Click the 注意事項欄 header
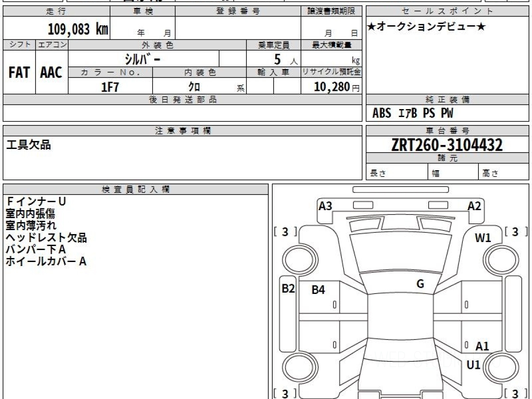This screenshot has height=399, width=532. (x=183, y=131)
